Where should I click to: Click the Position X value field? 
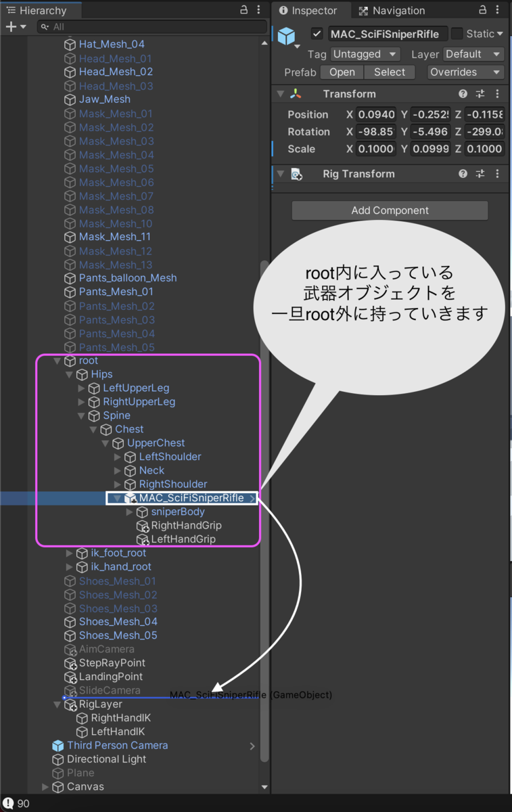coord(377,114)
